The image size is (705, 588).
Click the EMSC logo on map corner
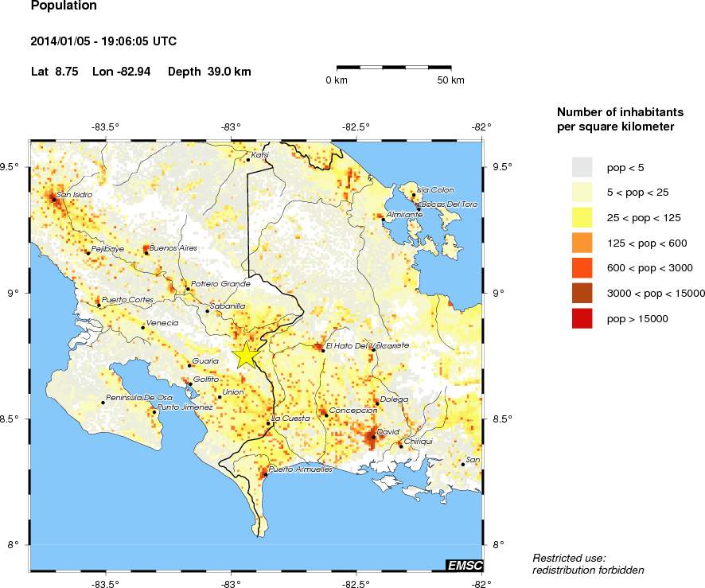[x=463, y=565]
